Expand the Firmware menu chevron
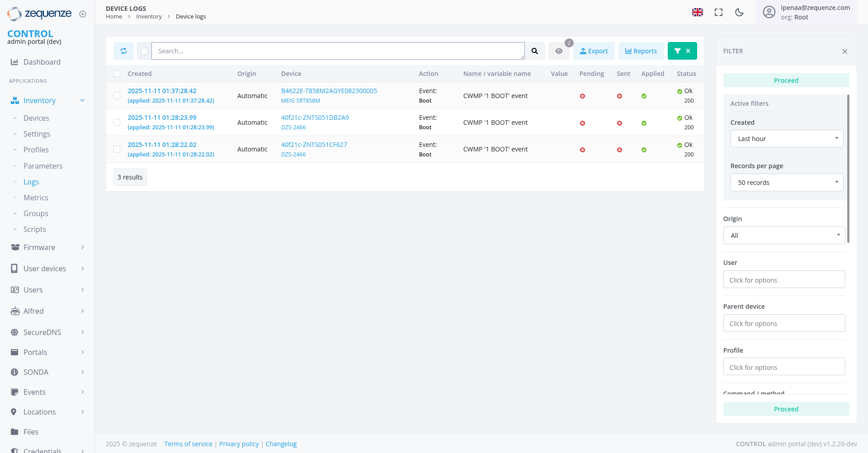The image size is (868, 453). [x=82, y=247]
